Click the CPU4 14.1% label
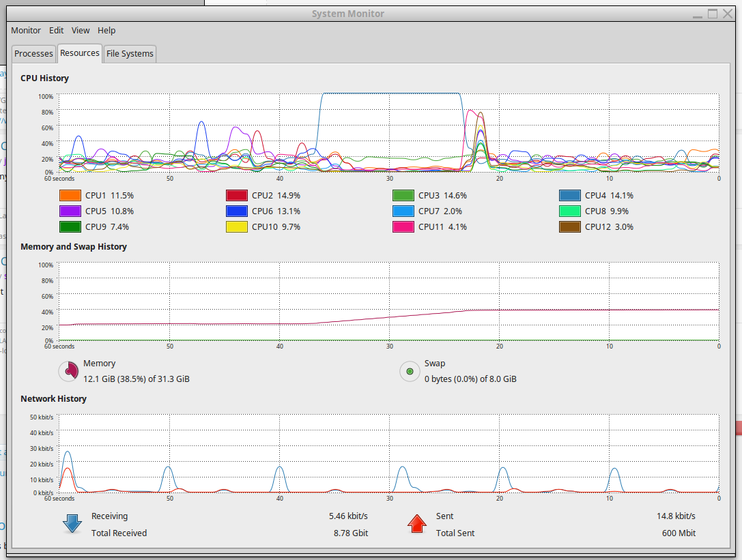The image size is (742, 560). 609,195
